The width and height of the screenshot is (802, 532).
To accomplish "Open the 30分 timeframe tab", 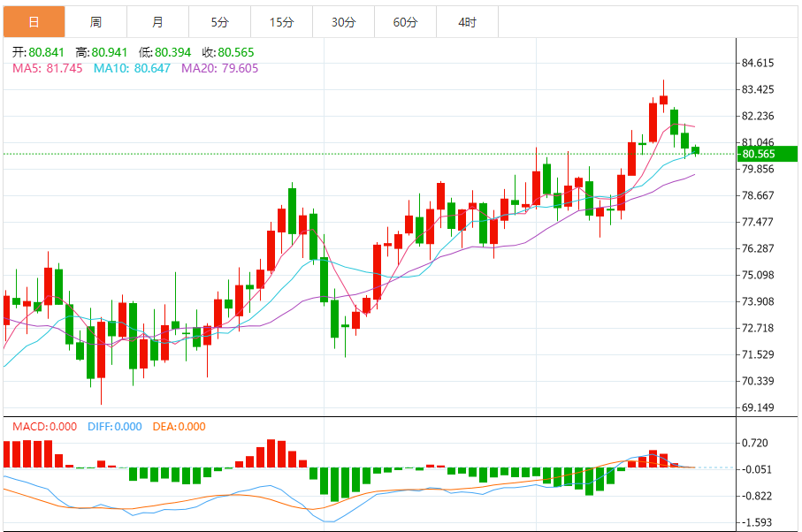I will click(x=343, y=22).
